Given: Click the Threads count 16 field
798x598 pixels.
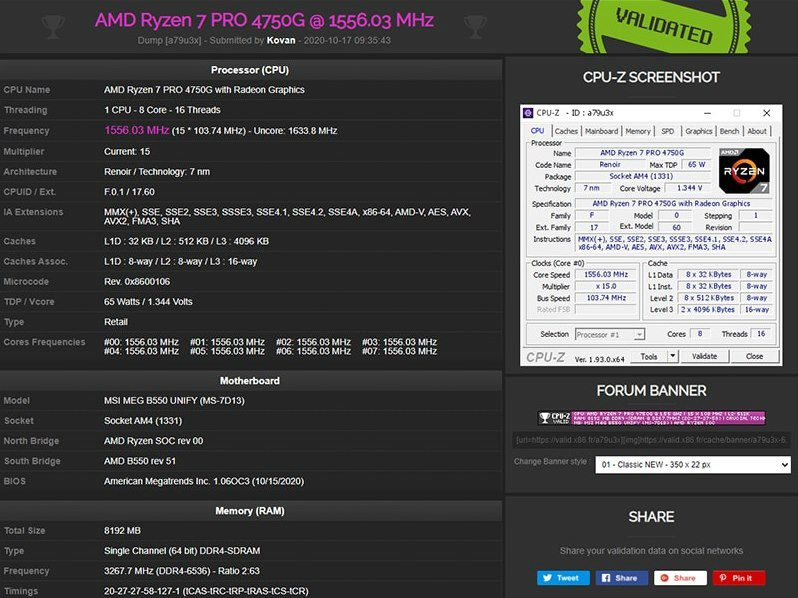Looking at the screenshot, I should (761, 334).
